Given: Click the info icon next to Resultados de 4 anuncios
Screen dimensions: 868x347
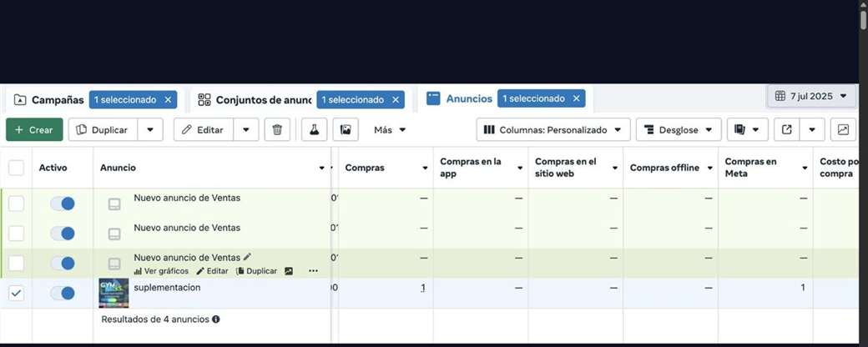Looking at the screenshot, I should [x=216, y=319].
